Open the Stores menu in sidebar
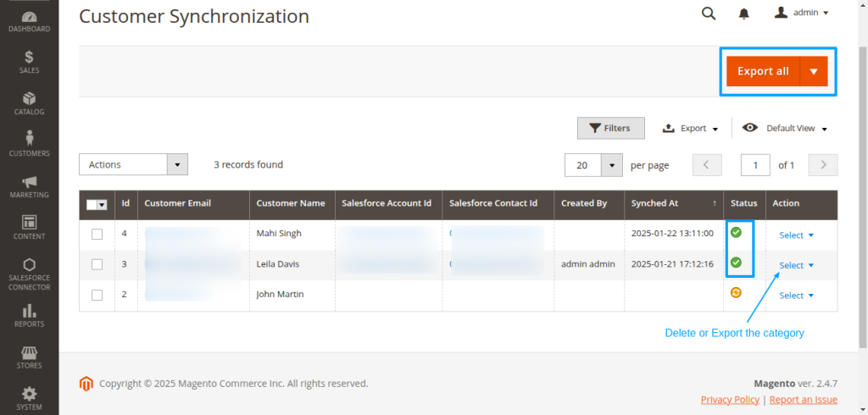 point(30,357)
